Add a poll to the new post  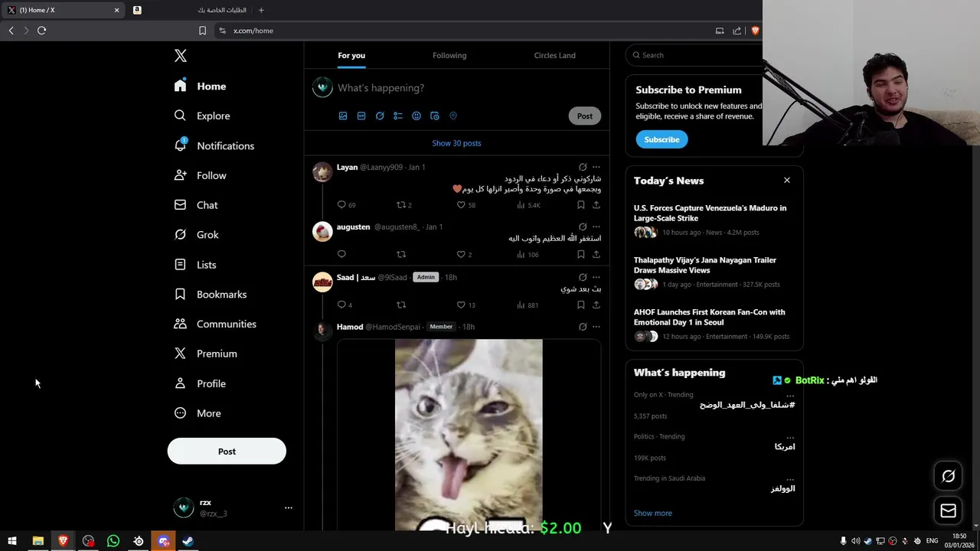pyautogui.click(x=398, y=116)
